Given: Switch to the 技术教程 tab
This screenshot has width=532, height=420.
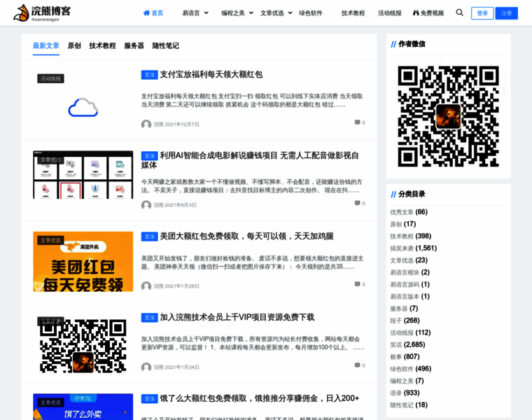Looking at the screenshot, I should pos(102,45).
